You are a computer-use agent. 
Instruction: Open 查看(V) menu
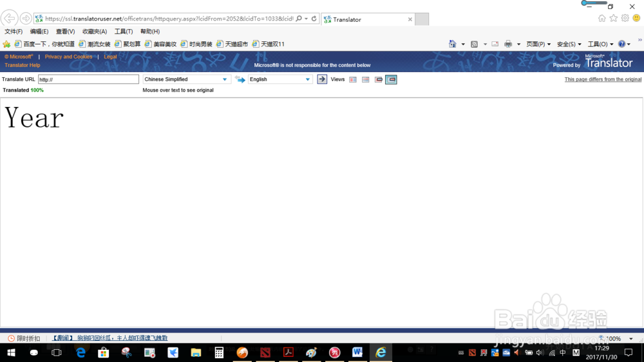click(x=65, y=31)
